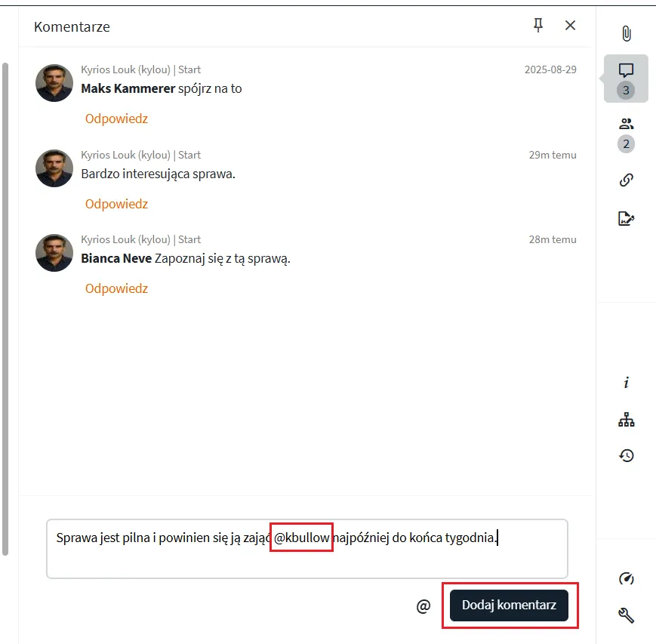Viewport: 656px width, 644px height.
Task: Click the Komentarze panel title
Action: pos(72,26)
